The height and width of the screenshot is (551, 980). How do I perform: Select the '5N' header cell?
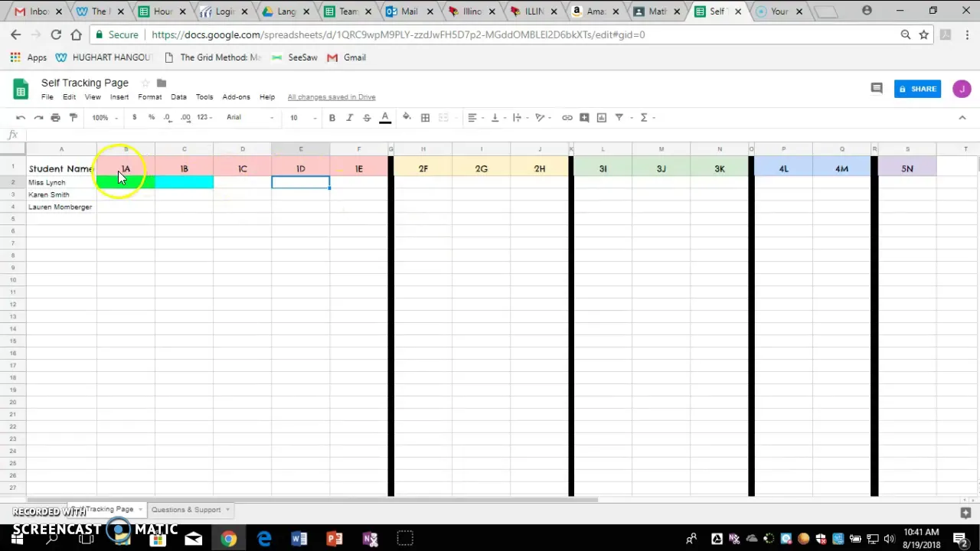tap(907, 168)
